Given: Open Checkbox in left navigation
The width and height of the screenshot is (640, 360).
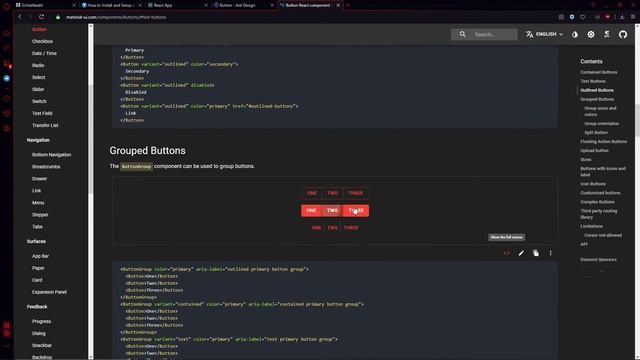Looking at the screenshot, I should click(x=42, y=41).
